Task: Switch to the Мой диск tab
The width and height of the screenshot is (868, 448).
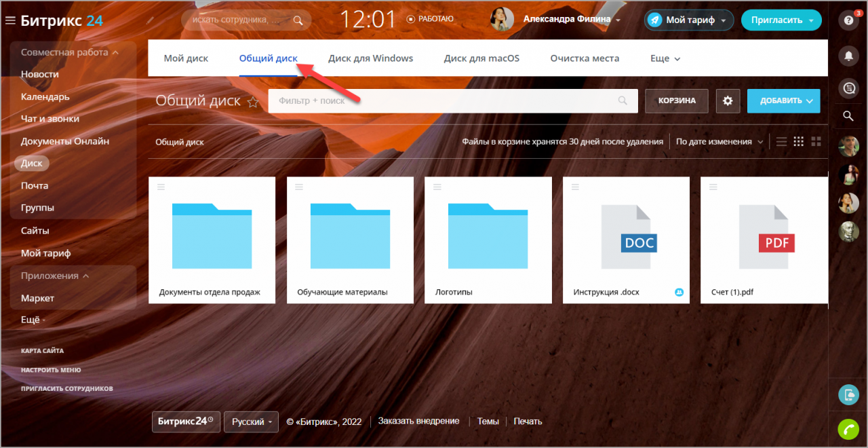Action: coord(186,58)
